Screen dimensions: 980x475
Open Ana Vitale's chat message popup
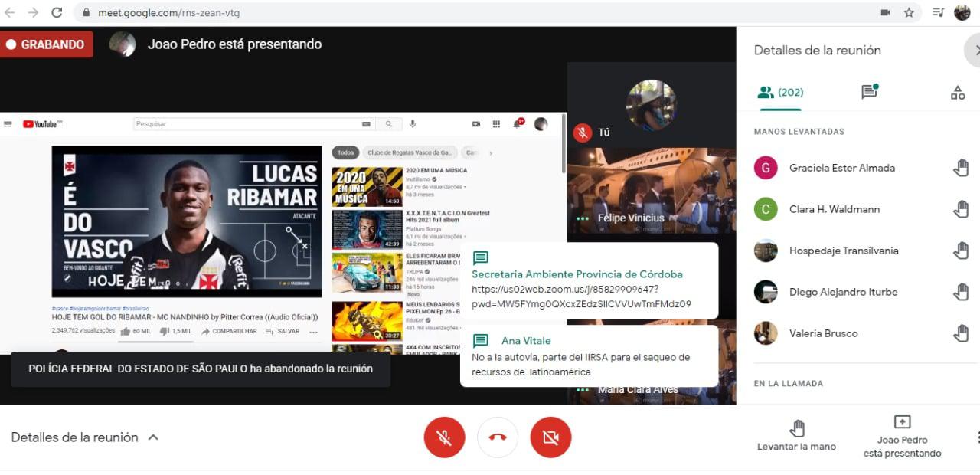[588, 356]
